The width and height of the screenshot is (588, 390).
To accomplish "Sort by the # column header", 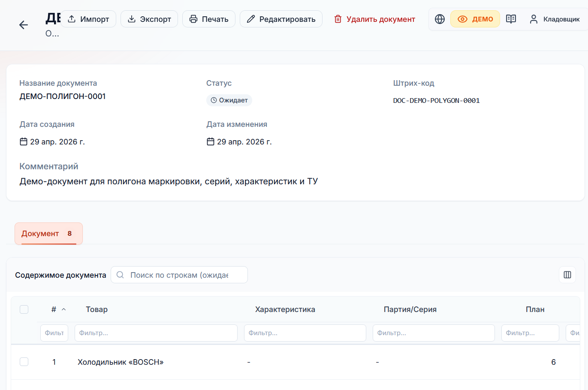I will [58, 309].
